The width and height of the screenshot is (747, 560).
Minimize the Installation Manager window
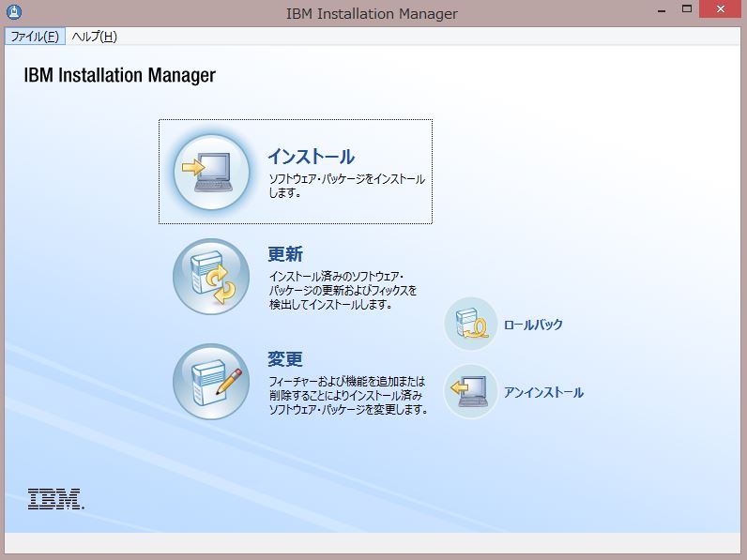tap(662, 10)
